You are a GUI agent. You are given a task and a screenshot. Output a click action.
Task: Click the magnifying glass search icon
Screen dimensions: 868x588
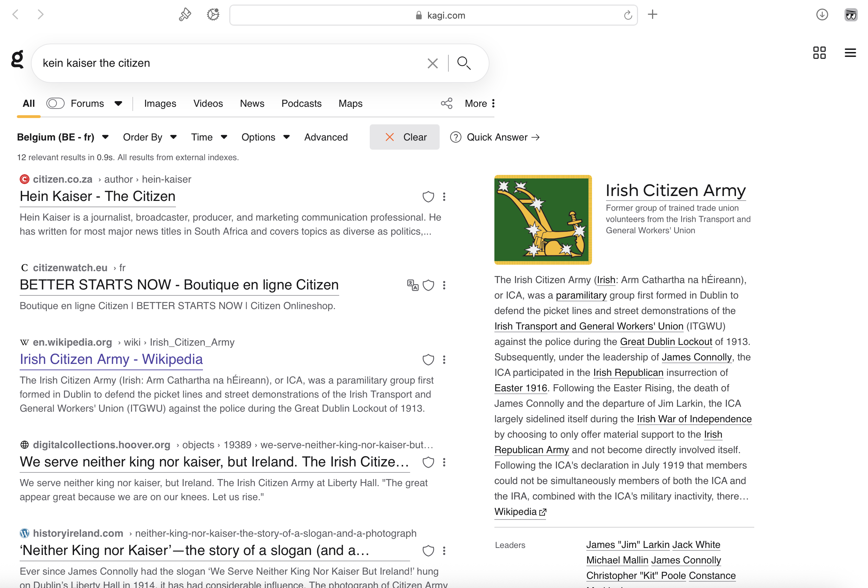coord(463,63)
